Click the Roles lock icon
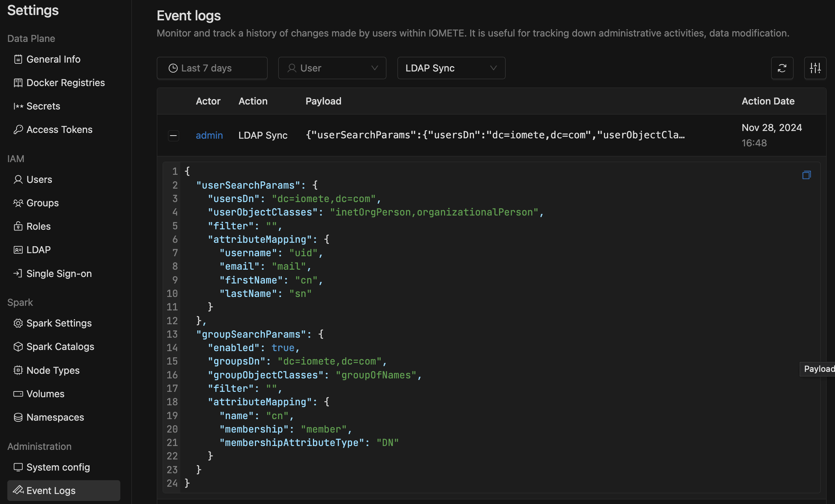The width and height of the screenshot is (835, 504). point(18,226)
